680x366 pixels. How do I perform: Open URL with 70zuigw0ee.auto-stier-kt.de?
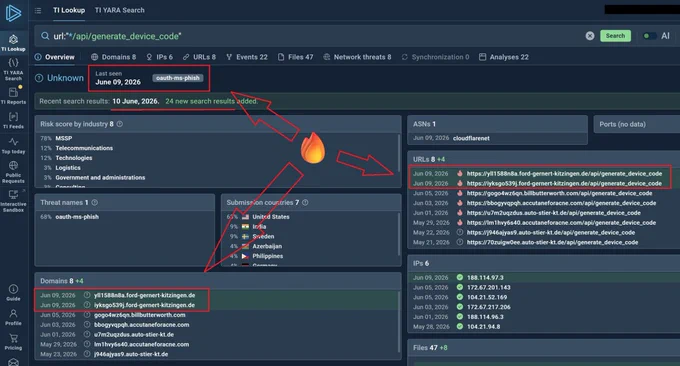[x=552, y=242]
